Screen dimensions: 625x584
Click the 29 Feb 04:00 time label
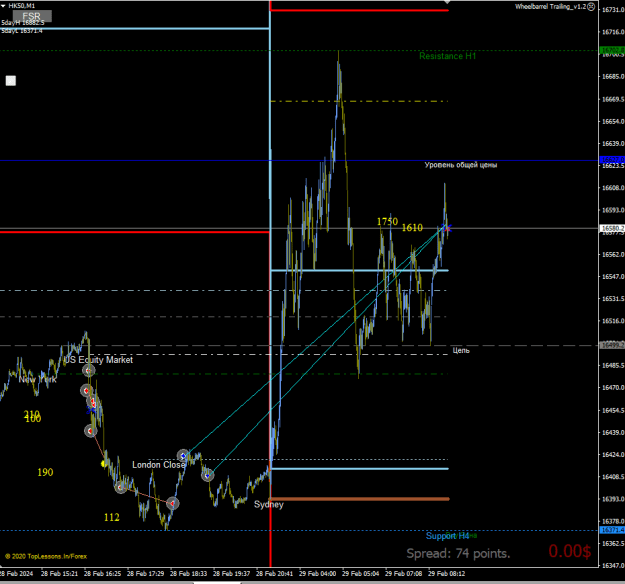point(318,574)
